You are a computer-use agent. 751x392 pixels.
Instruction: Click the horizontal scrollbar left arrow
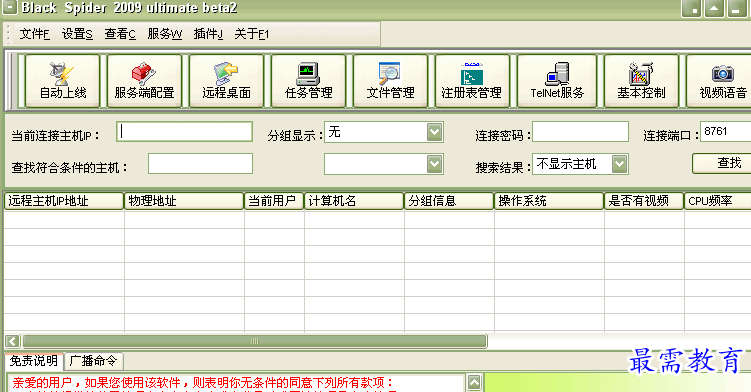click(12, 341)
